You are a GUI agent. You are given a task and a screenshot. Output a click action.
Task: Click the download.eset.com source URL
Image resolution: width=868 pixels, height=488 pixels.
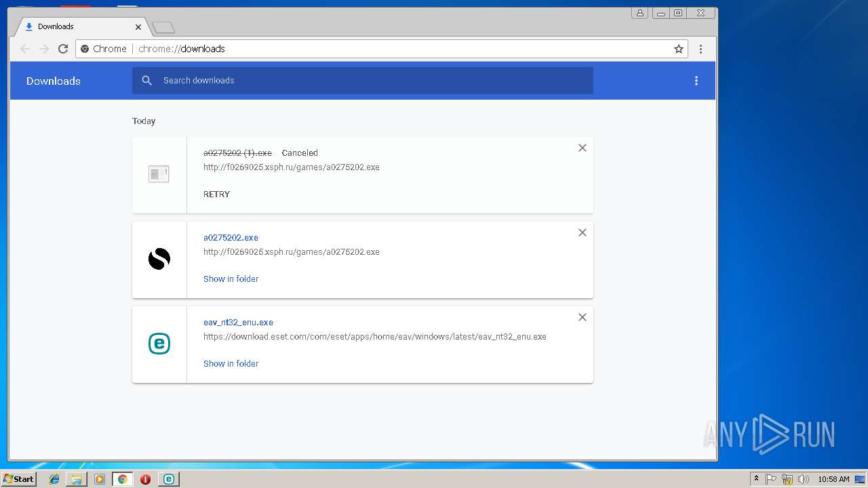point(375,337)
